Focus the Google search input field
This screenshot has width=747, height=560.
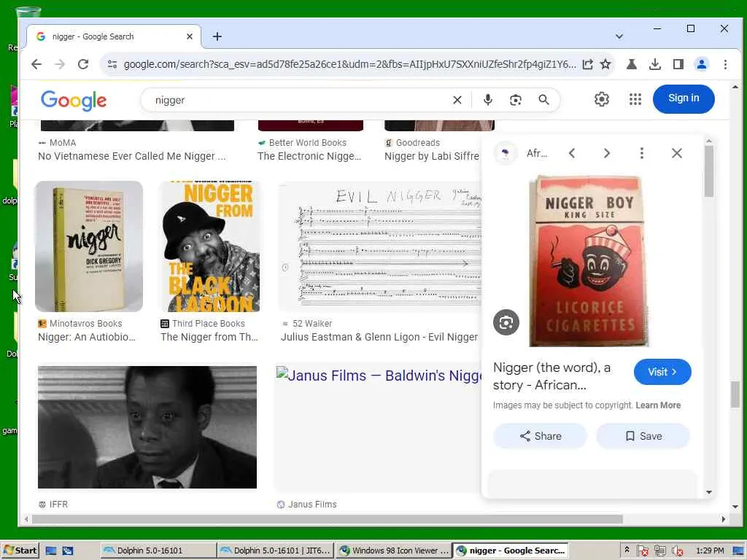click(300, 100)
